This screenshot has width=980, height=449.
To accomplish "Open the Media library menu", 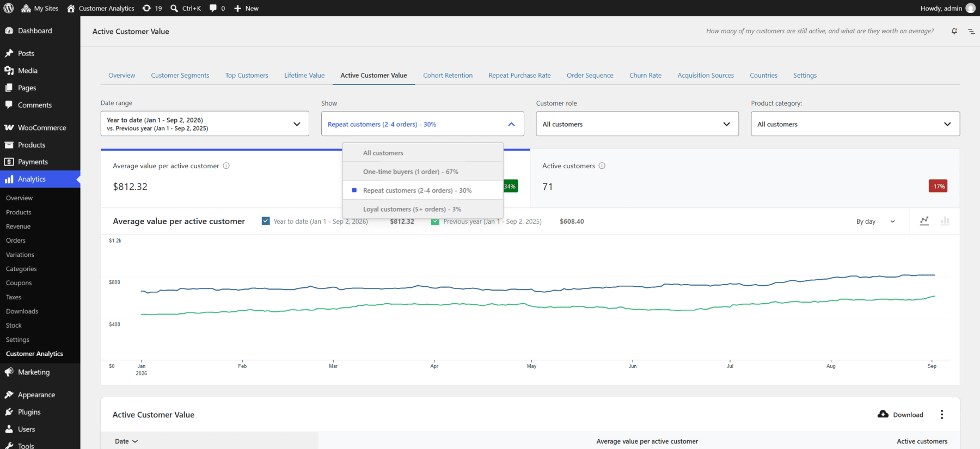I will click(40, 71).
